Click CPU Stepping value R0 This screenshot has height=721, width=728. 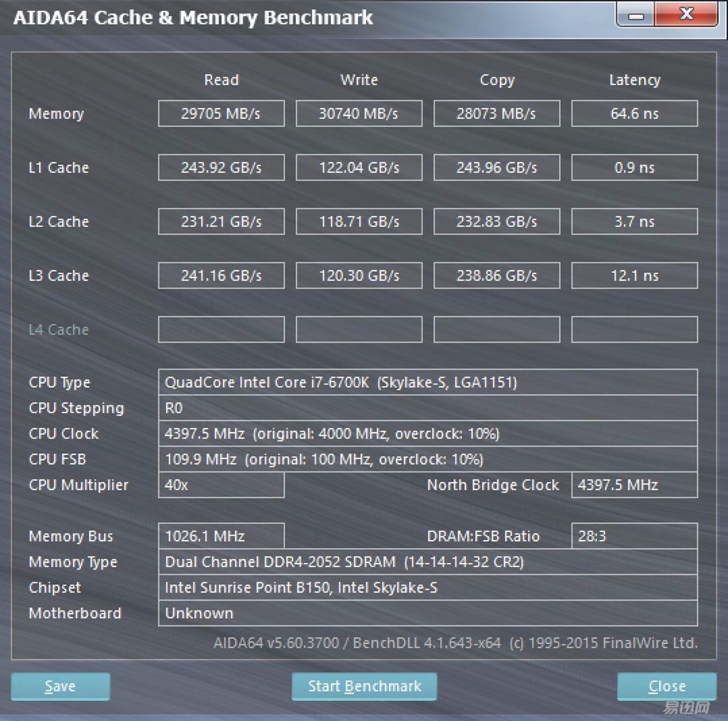click(x=428, y=408)
